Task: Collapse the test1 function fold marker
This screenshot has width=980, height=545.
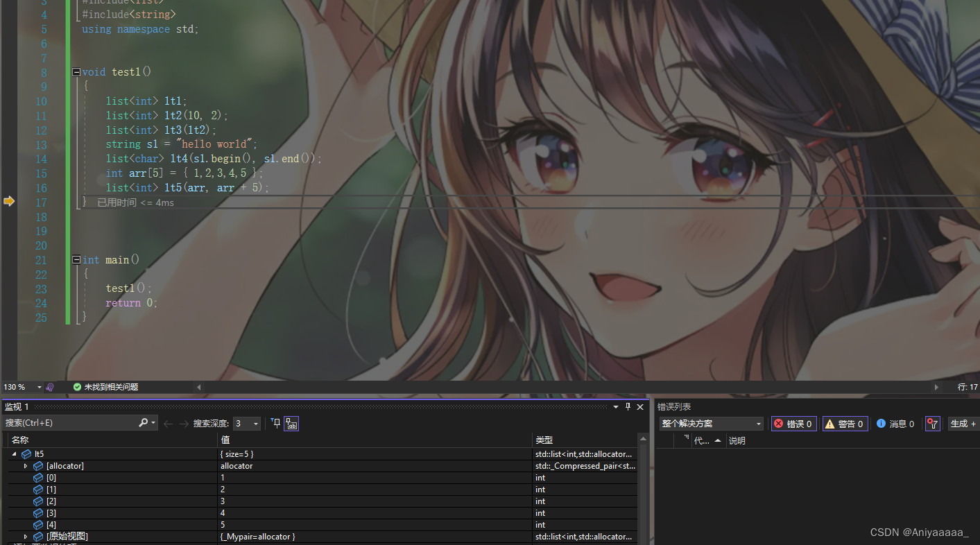Action: tap(77, 72)
